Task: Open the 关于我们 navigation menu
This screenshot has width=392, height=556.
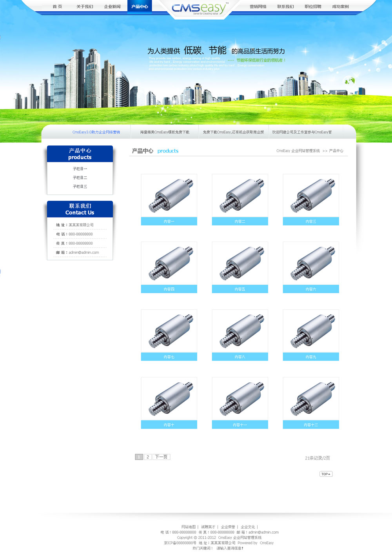Action: coord(85,7)
